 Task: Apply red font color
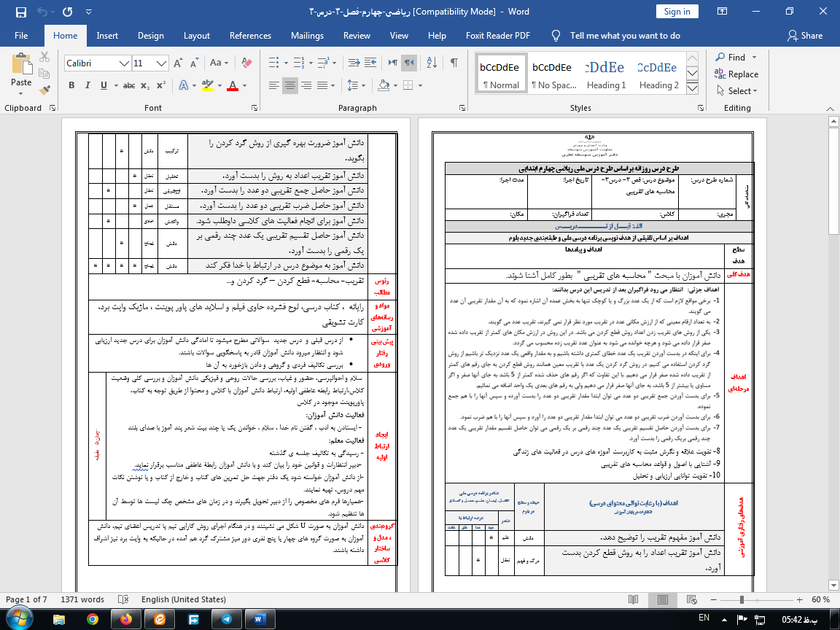tap(233, 86)
